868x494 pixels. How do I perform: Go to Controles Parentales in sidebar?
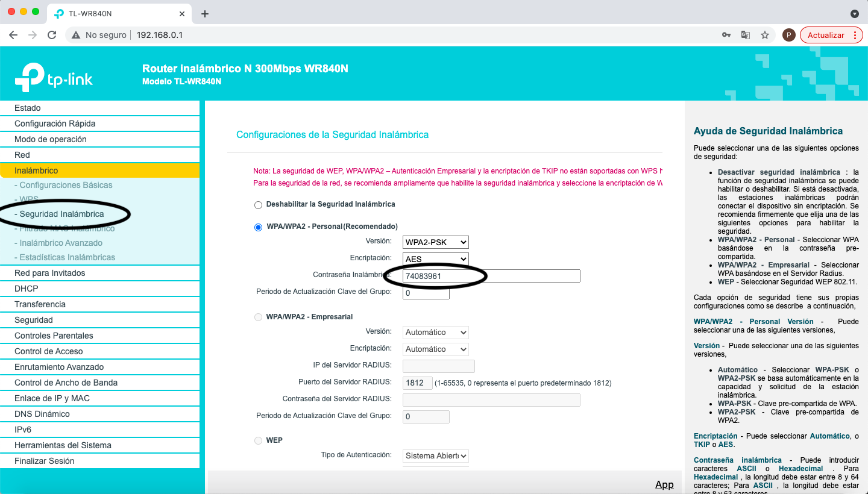[x=54, y=336]
